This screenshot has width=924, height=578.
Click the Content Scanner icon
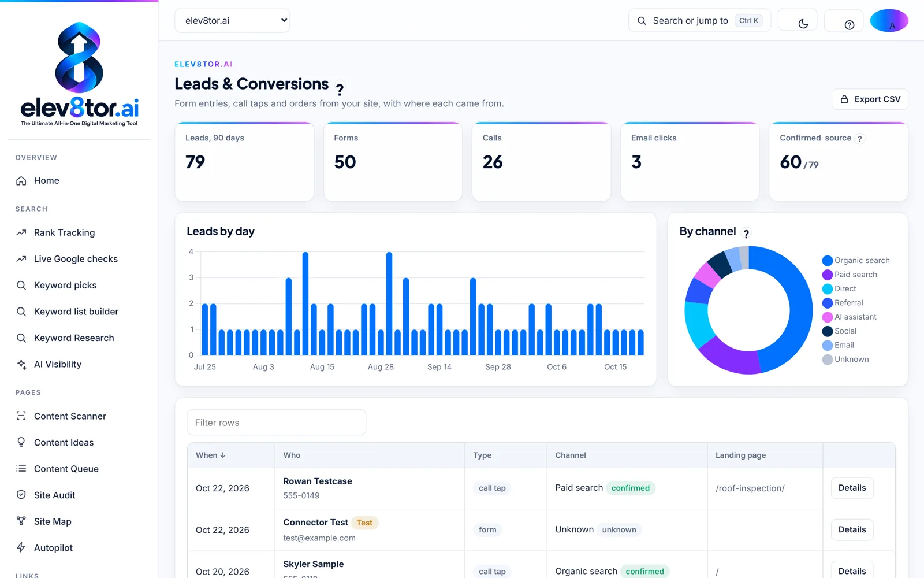coord(21,416)
